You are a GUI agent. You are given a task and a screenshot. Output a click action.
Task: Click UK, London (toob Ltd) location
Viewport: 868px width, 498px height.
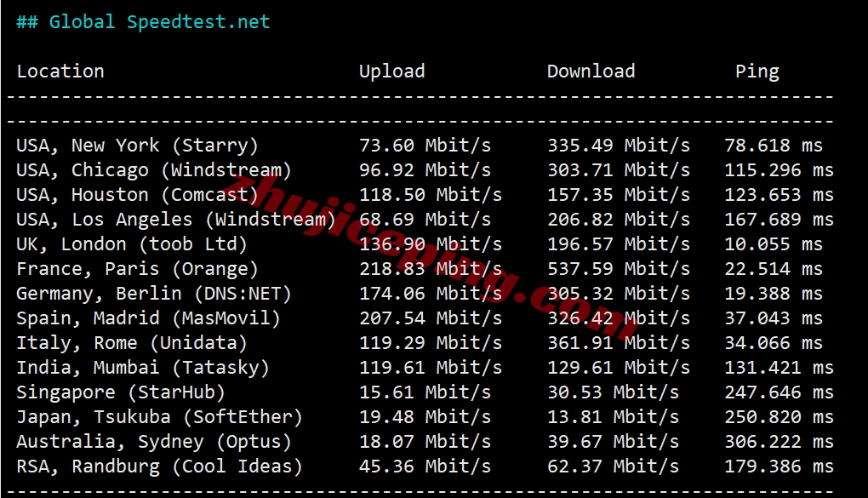(x=132, y=244)
